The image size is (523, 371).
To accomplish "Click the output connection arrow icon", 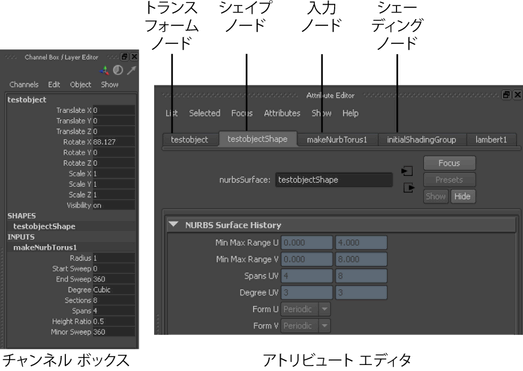I will pos(409,188).
